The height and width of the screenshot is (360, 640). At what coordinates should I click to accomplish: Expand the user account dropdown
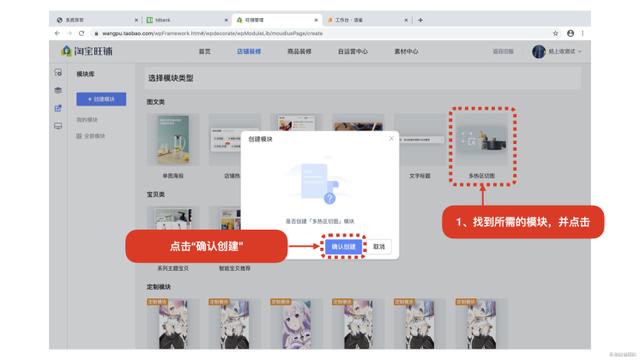click(x=557, y=51)
